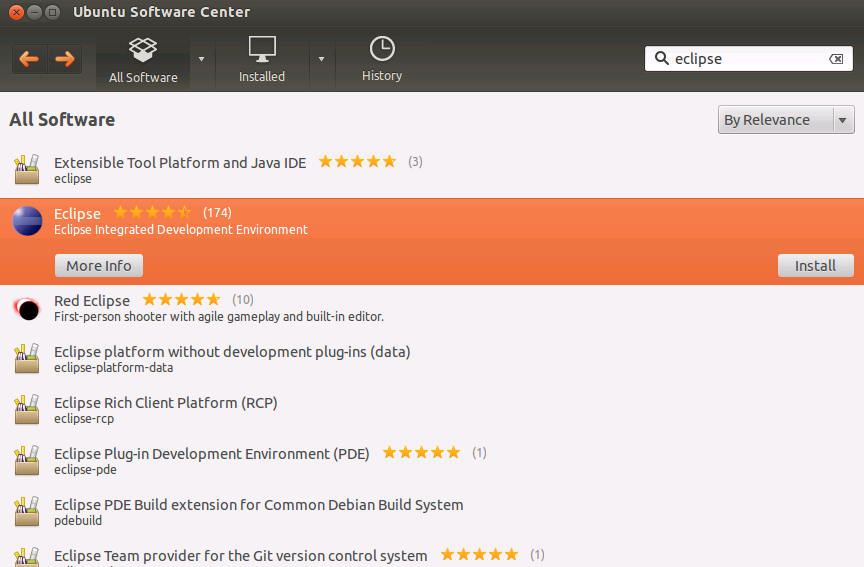Viewport: 864px width, 567px height.
Task: Maximize the Ubuntu Software Center window
Action: pyautogui.click(x=52, y=12)
